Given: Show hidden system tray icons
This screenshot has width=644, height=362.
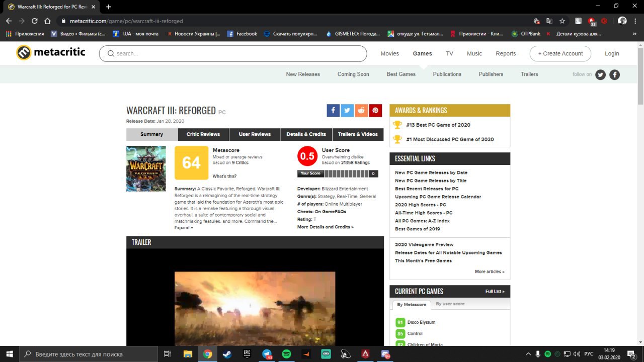Looking at the screenshot, I should (x=528, y=354).
